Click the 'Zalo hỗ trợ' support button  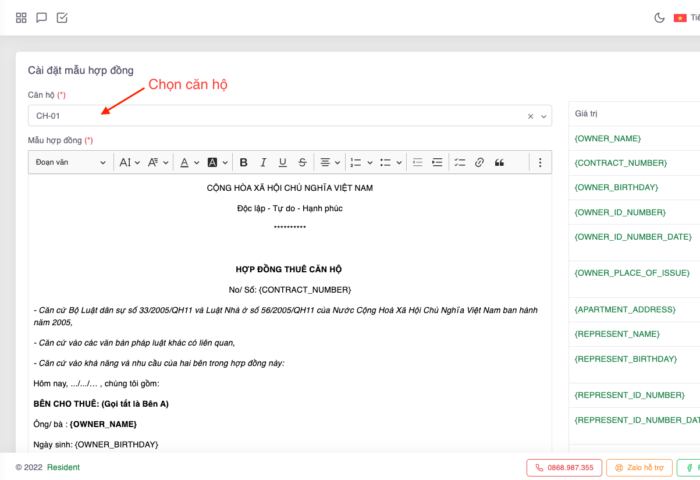[638, 467]
